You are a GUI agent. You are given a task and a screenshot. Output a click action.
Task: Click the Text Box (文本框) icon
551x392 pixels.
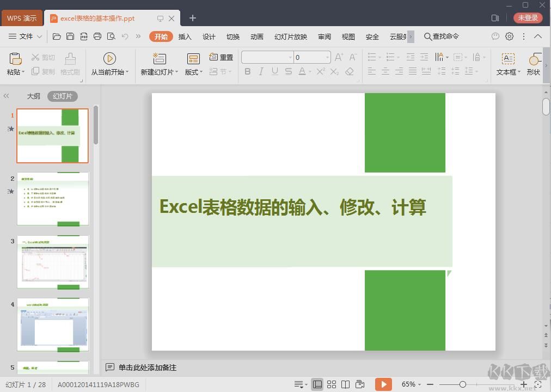point(507,59)
